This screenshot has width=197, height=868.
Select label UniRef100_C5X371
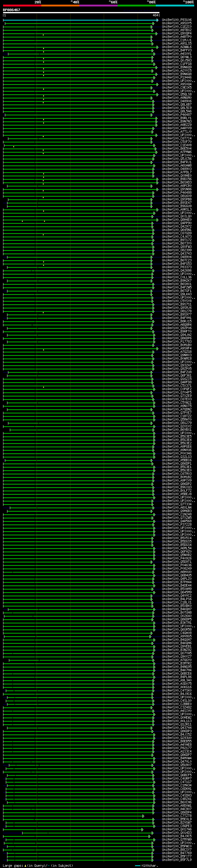coord(177,386)
